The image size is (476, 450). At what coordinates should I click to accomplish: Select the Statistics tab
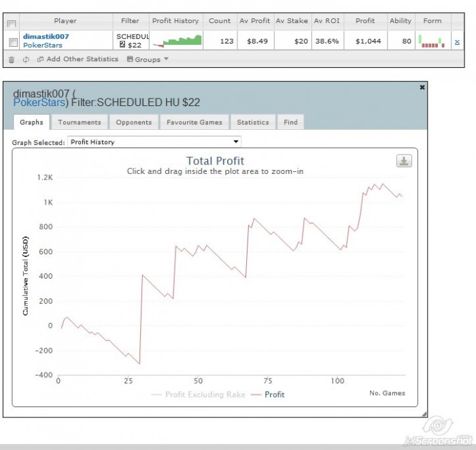tap(253, 122)
